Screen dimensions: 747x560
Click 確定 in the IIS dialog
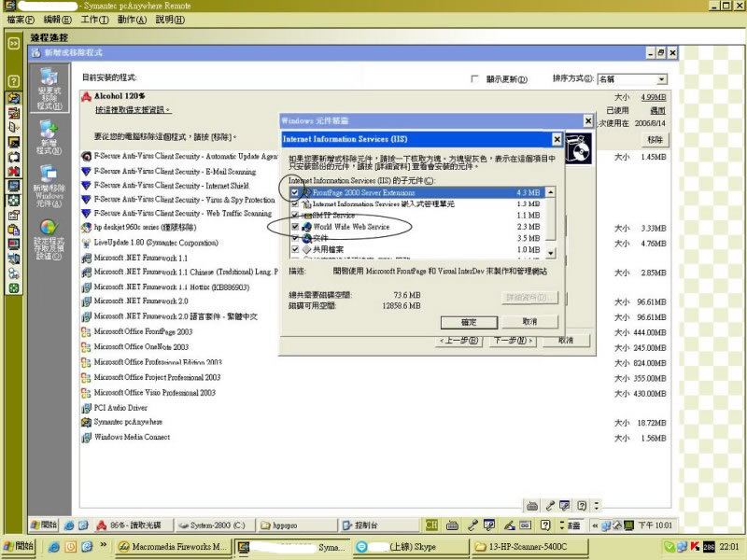point(469,322)
